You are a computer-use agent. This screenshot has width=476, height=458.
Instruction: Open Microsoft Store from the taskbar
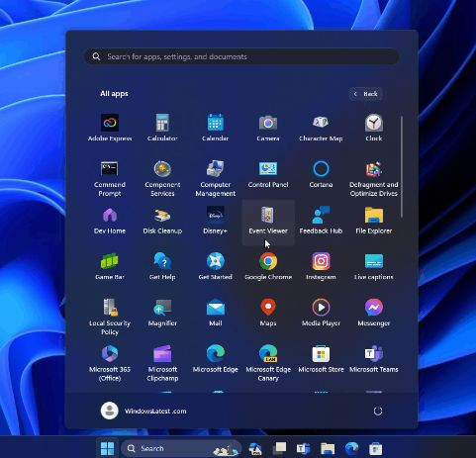pyautogui.click(x=375, y=448)
